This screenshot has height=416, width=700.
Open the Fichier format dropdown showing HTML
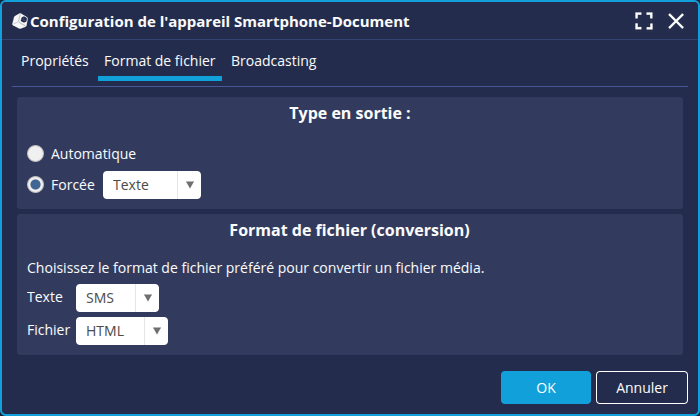click(x=122, y=331)
